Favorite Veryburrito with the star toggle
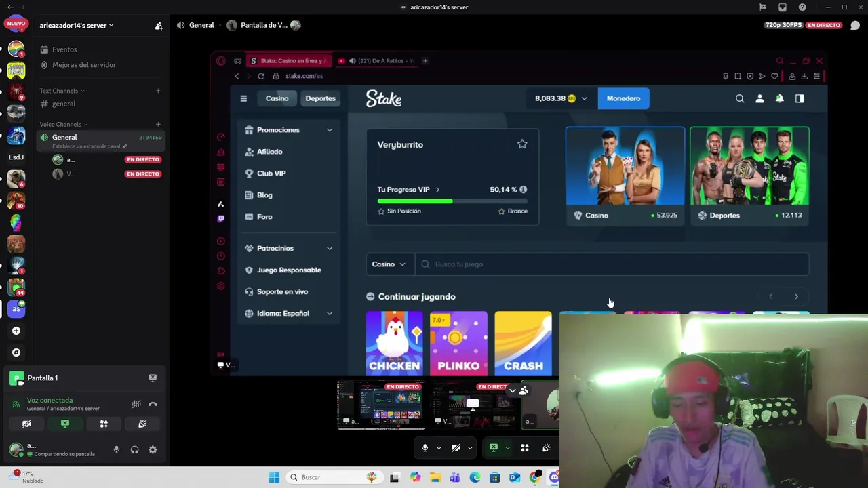This screenshot has height=488, width=868. 522,144
